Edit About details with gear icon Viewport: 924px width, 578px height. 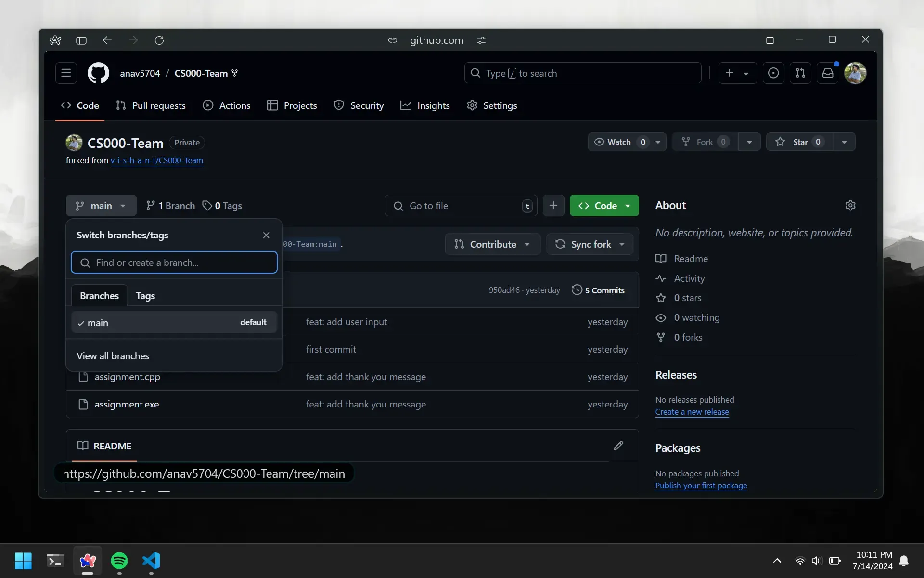[x=850, y=205]
